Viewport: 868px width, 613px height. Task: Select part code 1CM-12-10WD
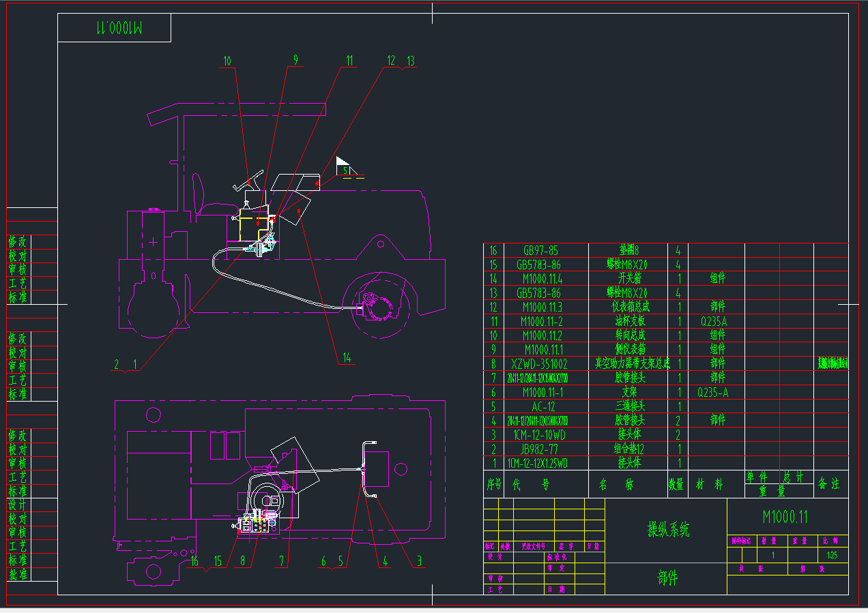[x=540, y=435]
